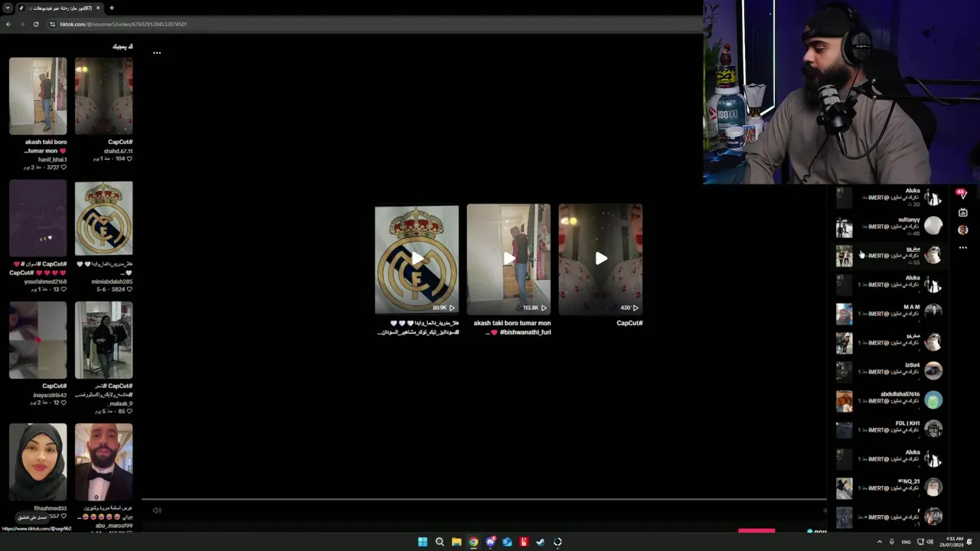The image size is (980, 551).
Task: Open FDL | KH1 notification row
Action: click(889, 429)
